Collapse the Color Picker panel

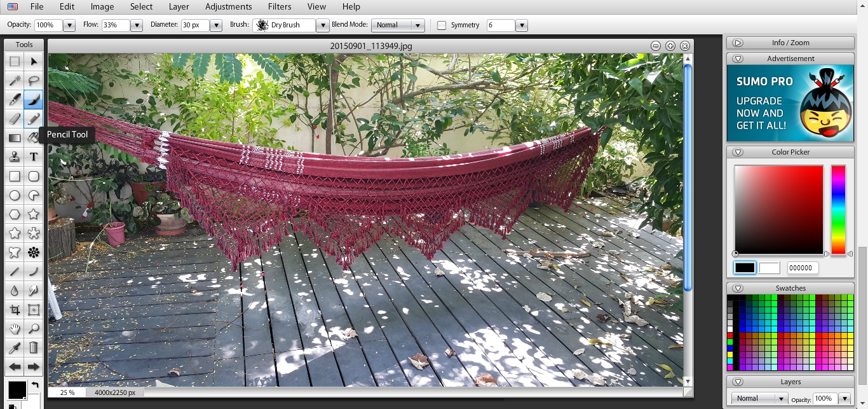(x=738, y=152)
